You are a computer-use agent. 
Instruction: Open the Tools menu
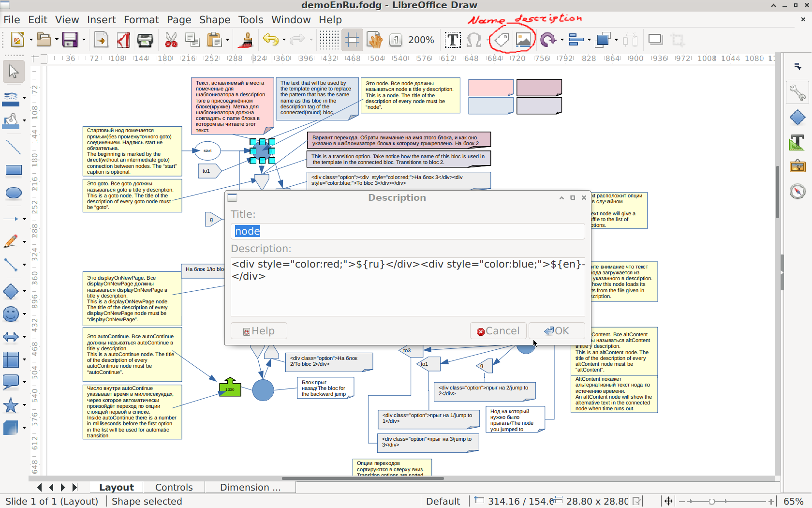point(251,20)
